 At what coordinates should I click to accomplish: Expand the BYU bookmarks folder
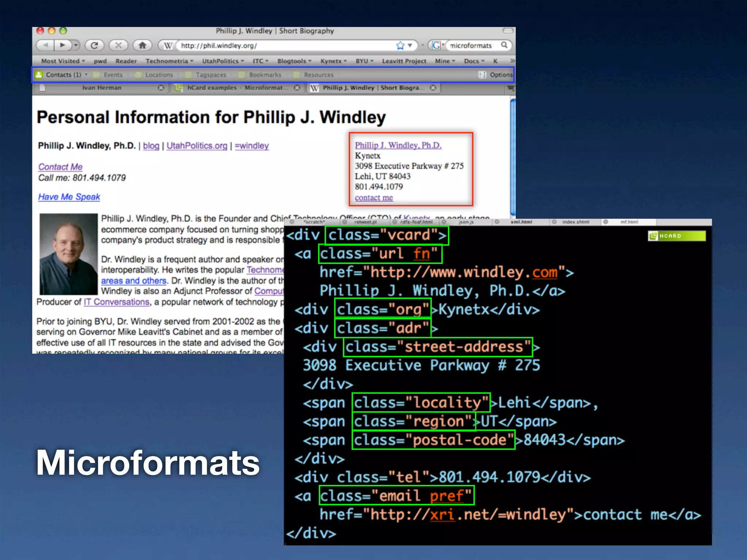click(364, 61)
